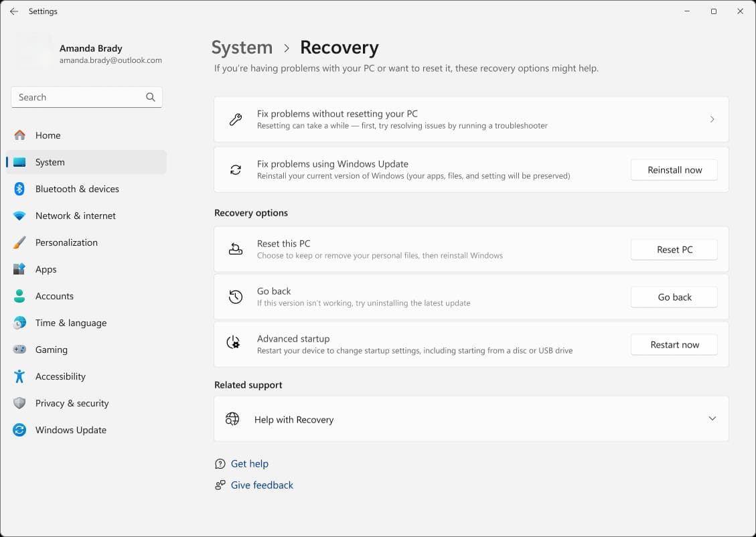This screenshot has width=756, height=537.
Task: Click the Reset PC button
Action: point(674,250)
